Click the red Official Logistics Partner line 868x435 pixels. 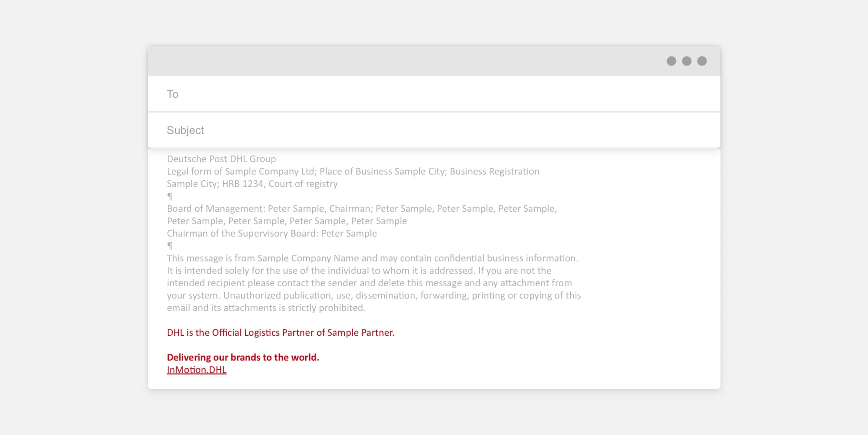(x=280, y=332)
